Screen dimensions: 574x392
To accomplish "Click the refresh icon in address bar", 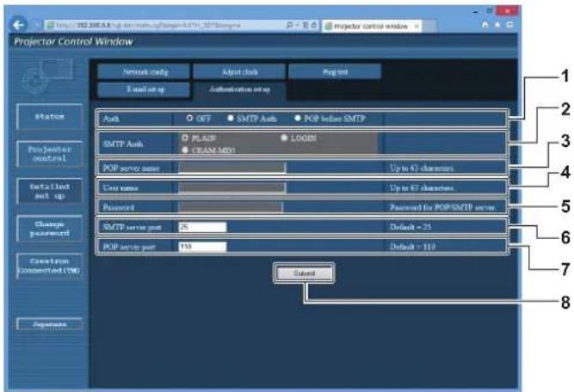I will 314,25.
